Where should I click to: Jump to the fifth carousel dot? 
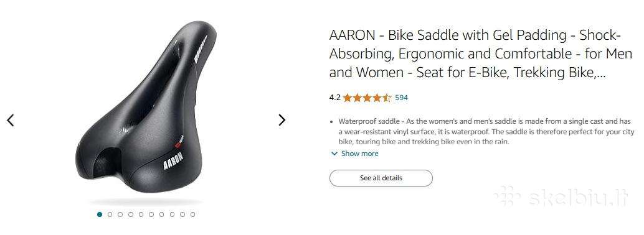click(x=141, y=214)
